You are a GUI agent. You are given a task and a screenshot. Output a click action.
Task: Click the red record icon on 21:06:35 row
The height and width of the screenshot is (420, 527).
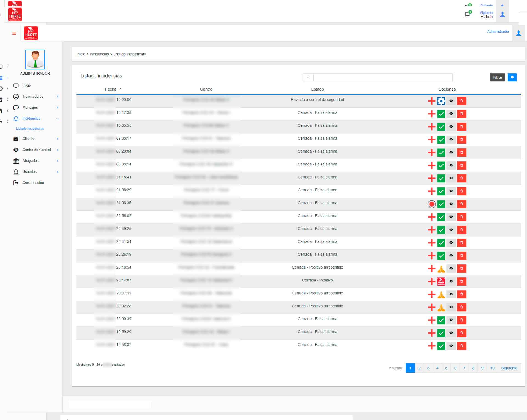coord(431,204)
